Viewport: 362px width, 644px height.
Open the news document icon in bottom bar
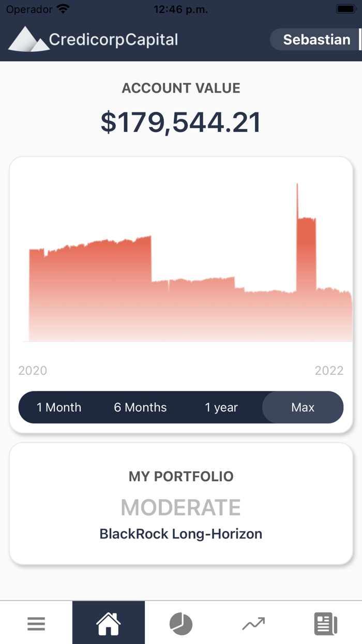(325, 622)
